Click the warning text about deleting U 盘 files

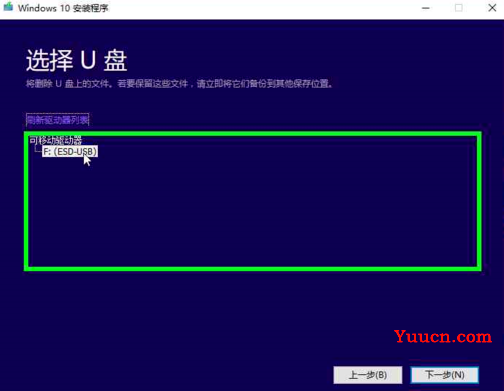(x=179, y=83)
